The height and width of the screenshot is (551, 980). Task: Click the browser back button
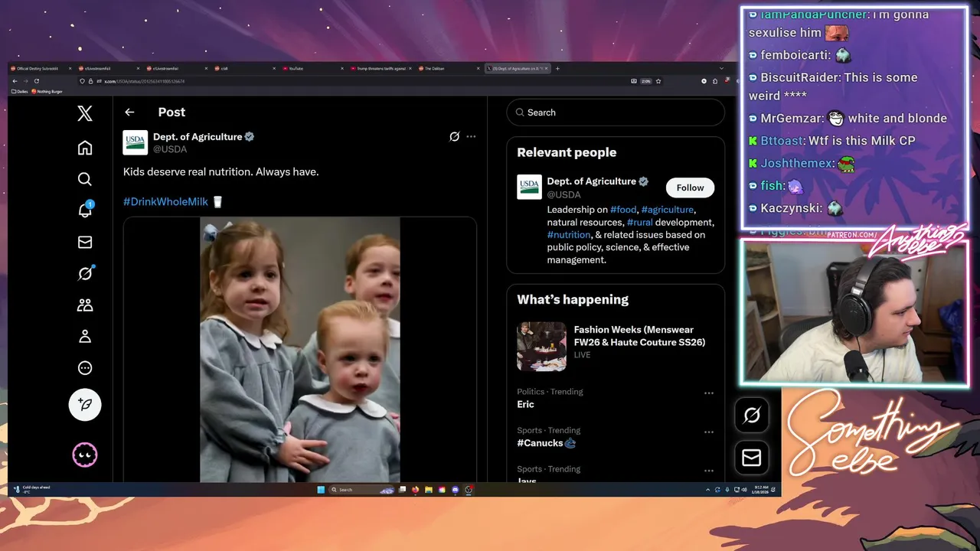point(15,81)
